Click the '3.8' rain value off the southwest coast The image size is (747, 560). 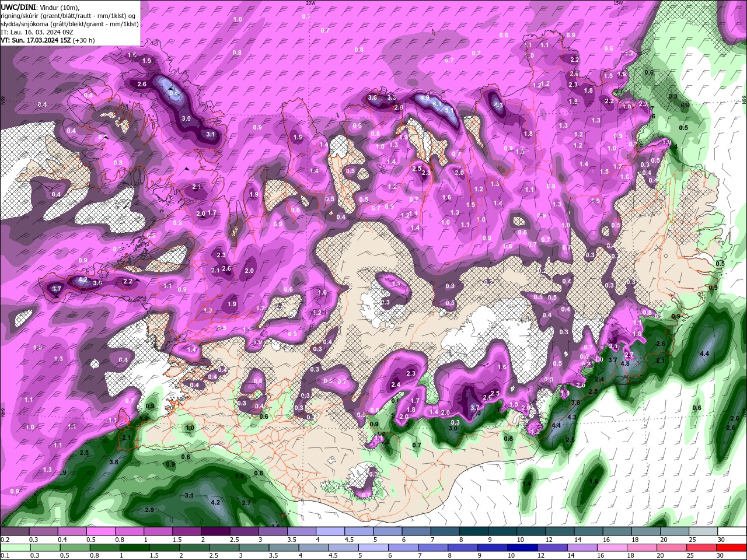114,462
